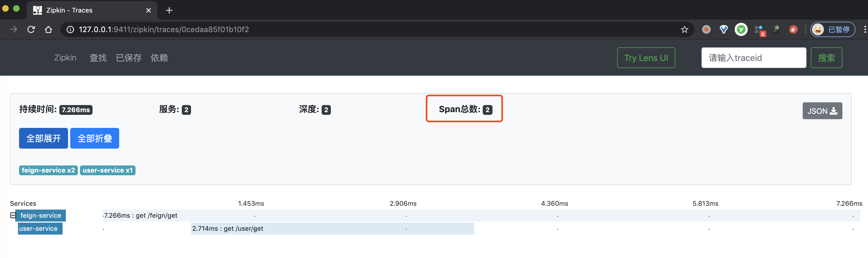Collapse the feign-service span tree
The image size is (868, 258).
click(13, 215)
